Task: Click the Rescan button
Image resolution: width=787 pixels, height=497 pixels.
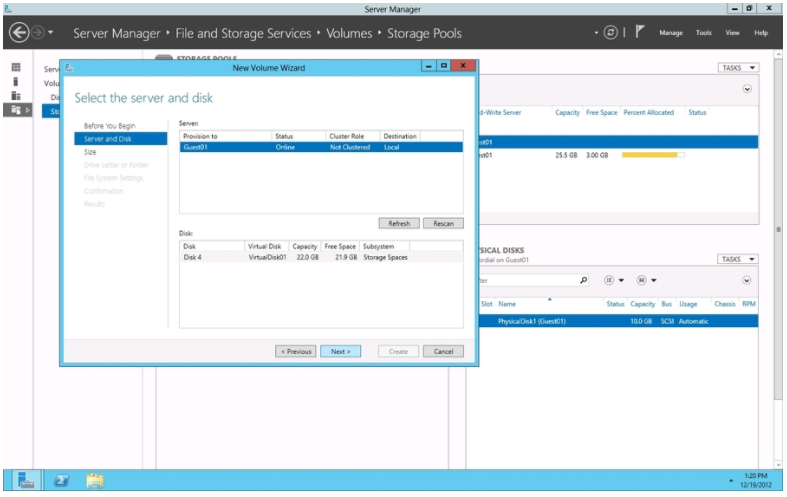Action: (443, 223)
